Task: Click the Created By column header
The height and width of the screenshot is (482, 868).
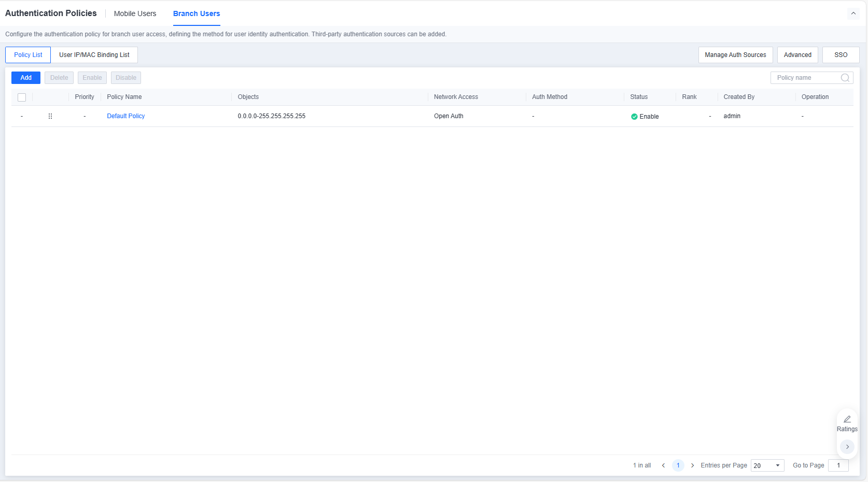Action: 739,97
